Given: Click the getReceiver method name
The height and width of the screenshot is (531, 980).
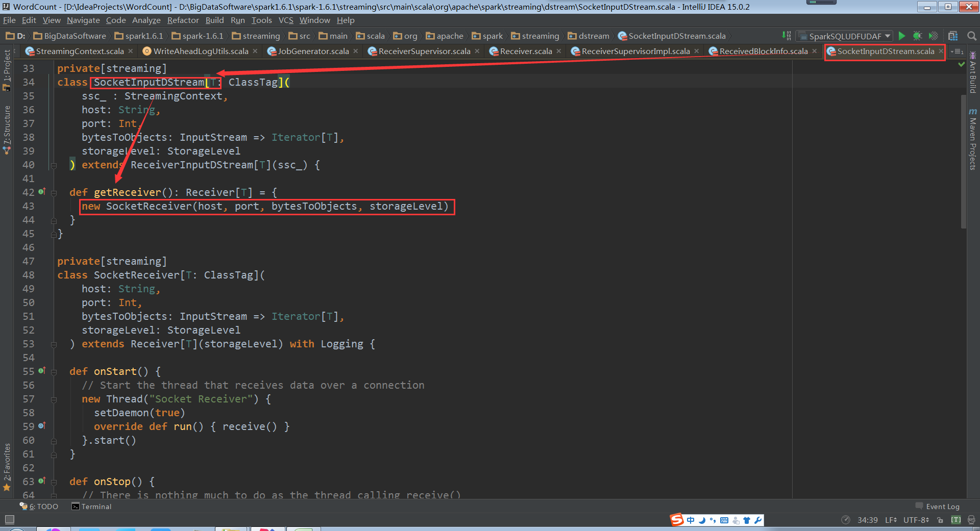Looking at the screenshot, I should click(128, 192).
